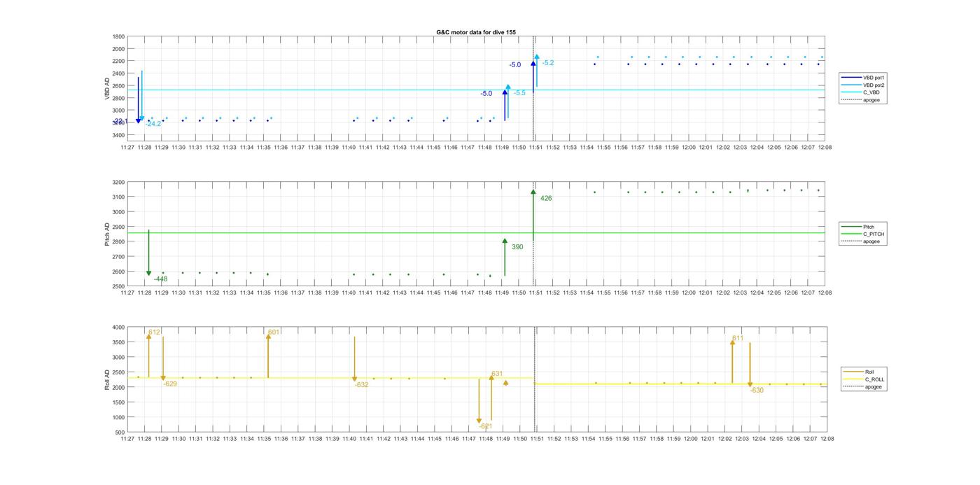The width and height of the screenshot is (980, 485).
Task: Click the "601" roll data label
Action: tap(274, 332)
